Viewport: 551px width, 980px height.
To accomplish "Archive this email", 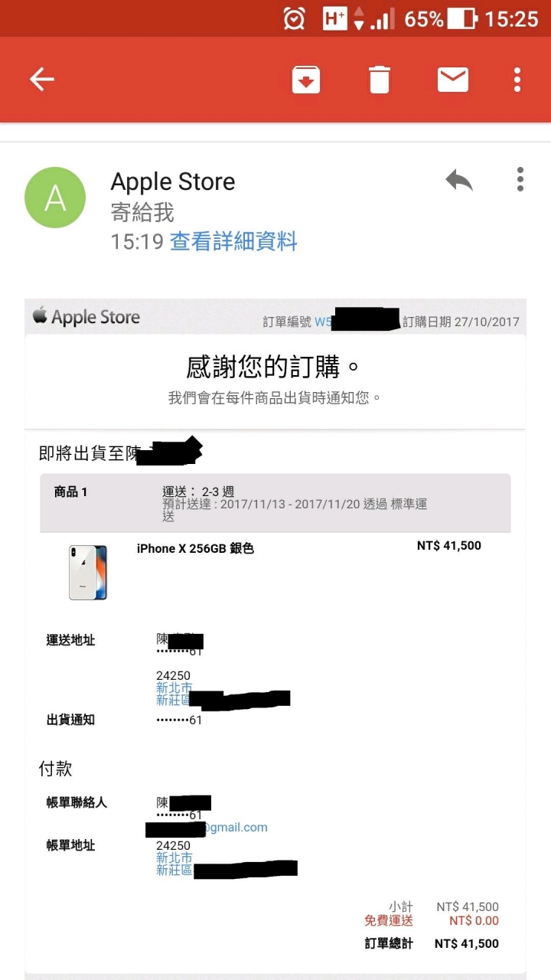I will click(306, 80).
